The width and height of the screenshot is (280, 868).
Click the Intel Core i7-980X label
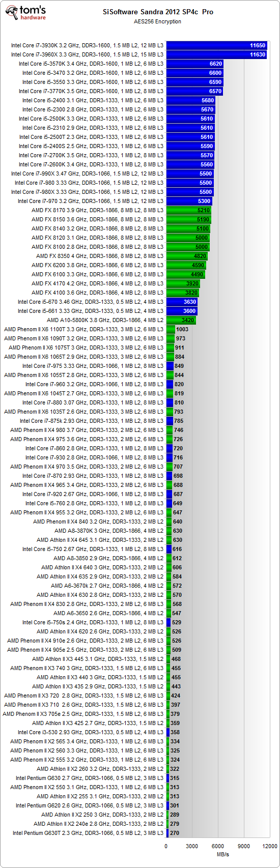(88, 192)
